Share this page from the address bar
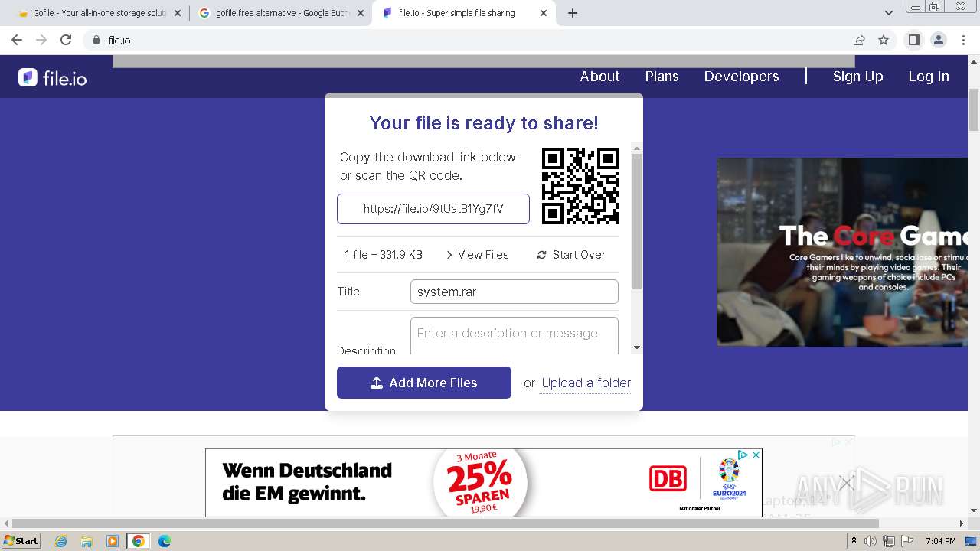Image resolution: width=980 pixels, height=551 pixels. point(859,40)
